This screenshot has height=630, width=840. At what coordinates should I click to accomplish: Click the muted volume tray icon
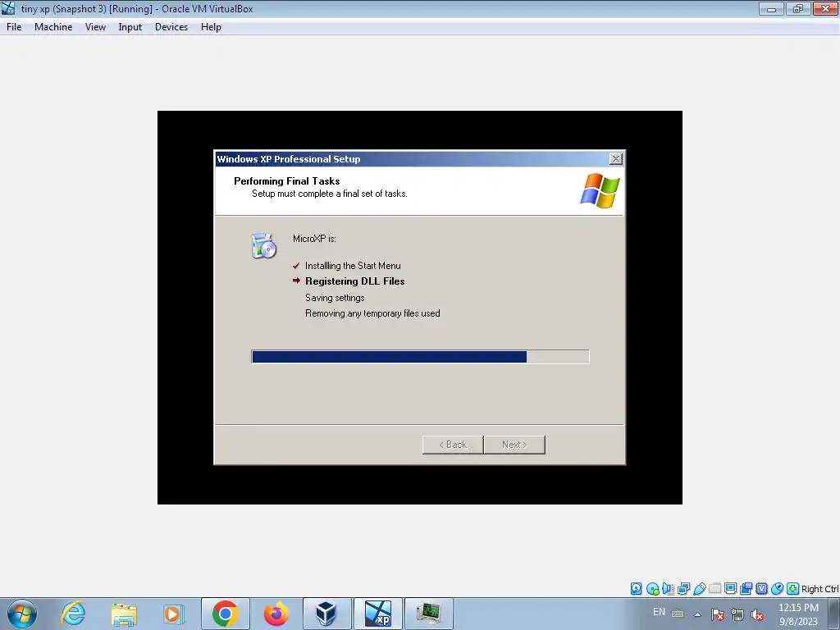click(757, 614)
